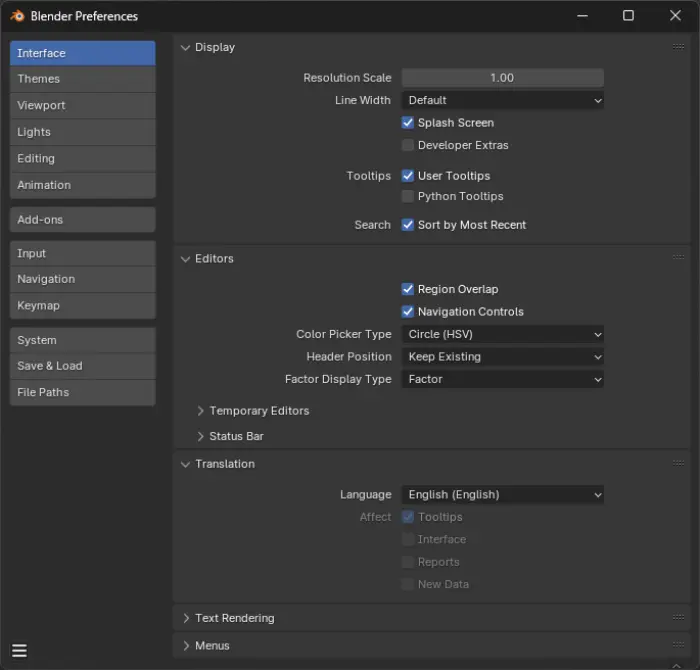Open the hamburger preferences menu

pos(19,650)
